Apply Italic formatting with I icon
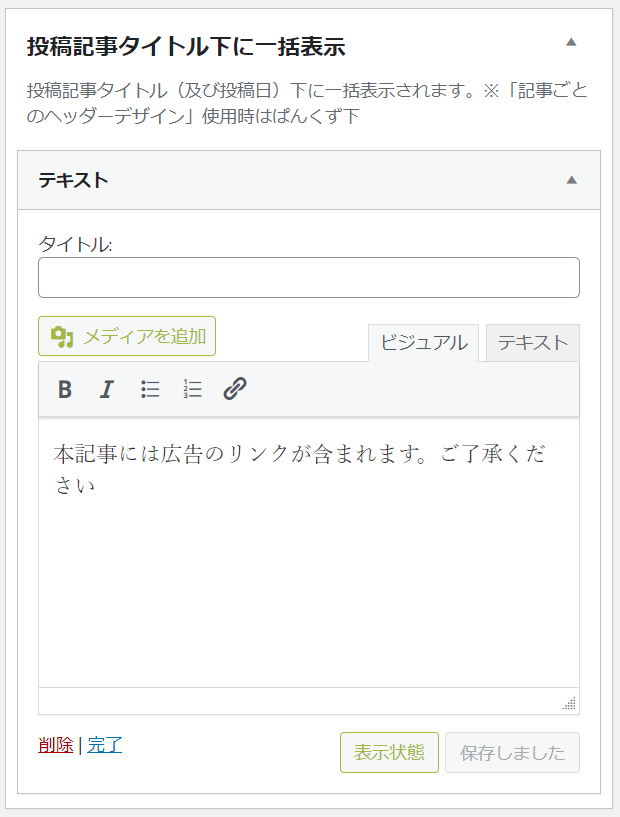Image resolution: width=620 pixels, height=817 pixels. (107, 389)
